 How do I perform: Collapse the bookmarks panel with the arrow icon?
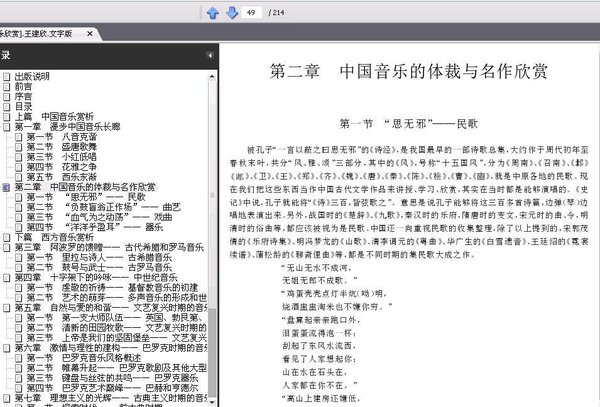point(210,55)
